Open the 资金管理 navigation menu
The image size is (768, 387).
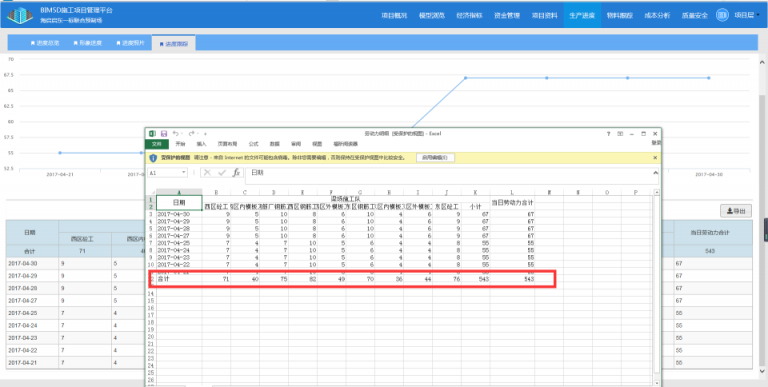[507, 16]
